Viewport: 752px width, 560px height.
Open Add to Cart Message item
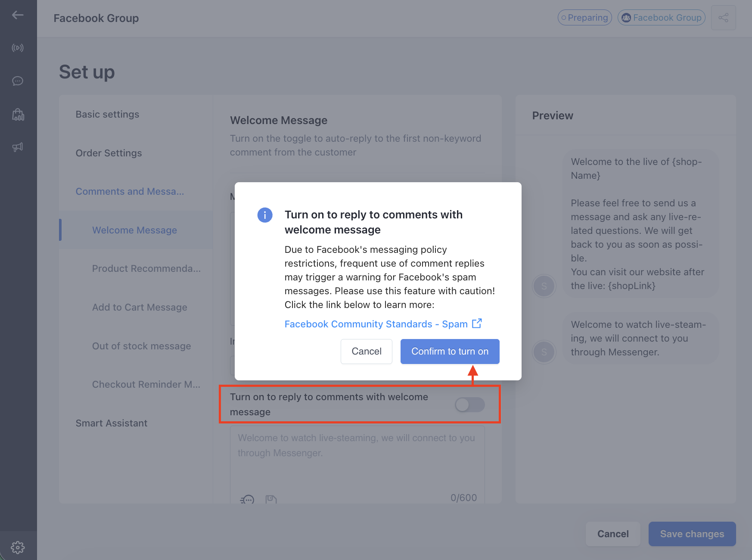140,307
